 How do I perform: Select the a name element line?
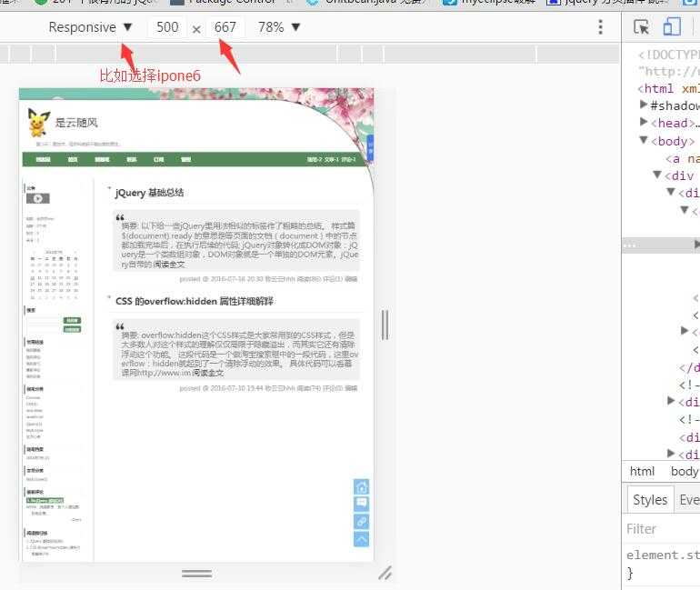click(682, 159)
